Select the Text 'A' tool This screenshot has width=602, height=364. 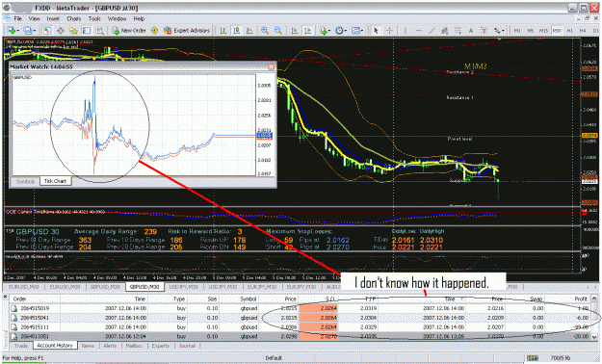pos(471,31)
